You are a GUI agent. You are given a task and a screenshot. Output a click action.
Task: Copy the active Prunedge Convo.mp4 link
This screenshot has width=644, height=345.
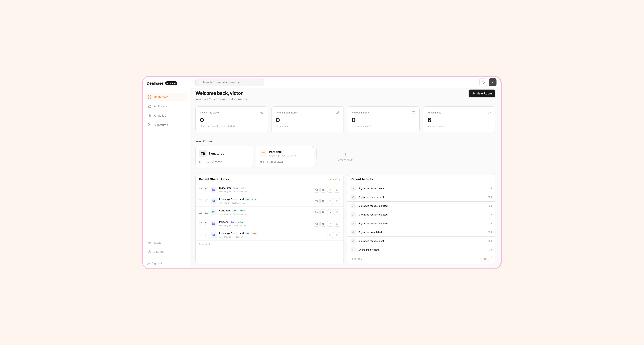(317, 201)
